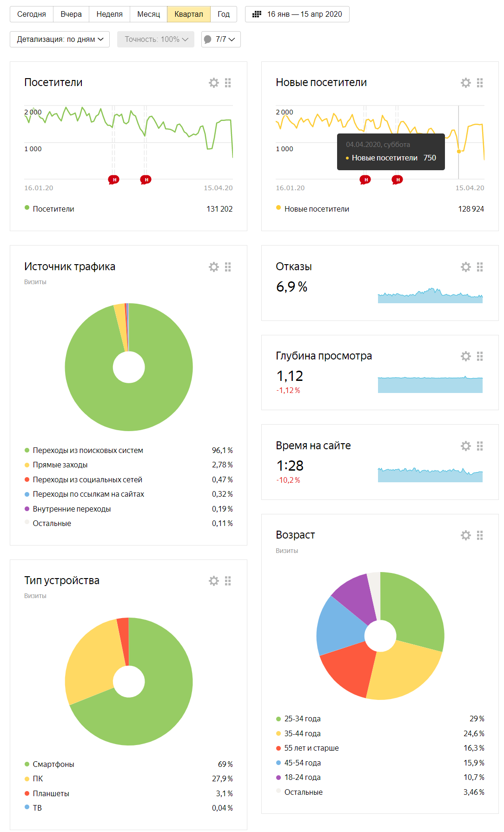The height and width of the screenshot is (832, 504).
Task: Select the Месяц period tab
Action: 149,14
